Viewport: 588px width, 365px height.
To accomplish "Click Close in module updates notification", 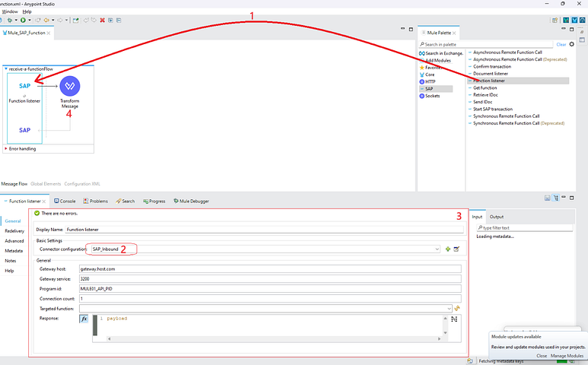I will pyautogui.click(x=542, y=356).
